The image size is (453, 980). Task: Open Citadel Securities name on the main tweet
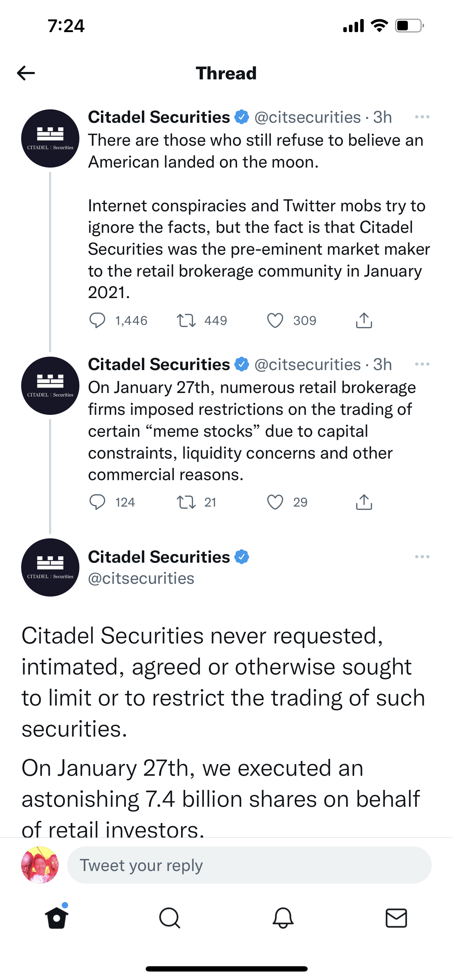tap(159, 557)
